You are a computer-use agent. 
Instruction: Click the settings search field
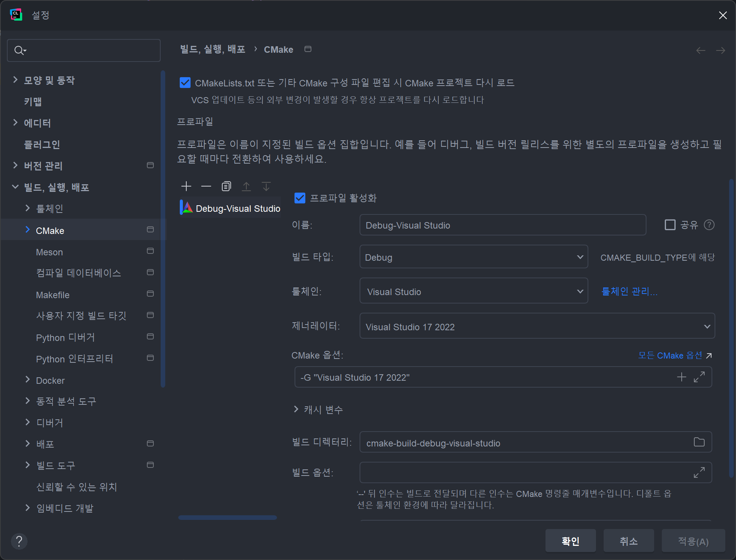[88, 50]
